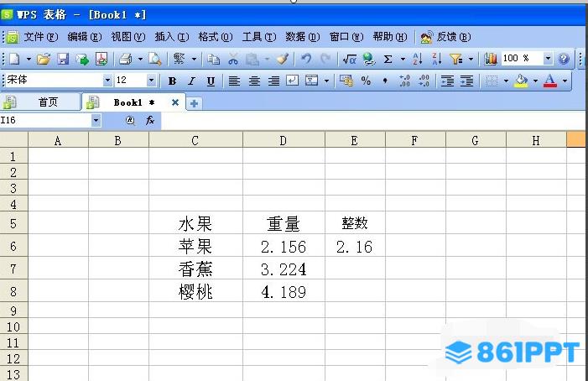Apply red font color A
This screenshot has height=381, width=588.
tap(549, 81)
